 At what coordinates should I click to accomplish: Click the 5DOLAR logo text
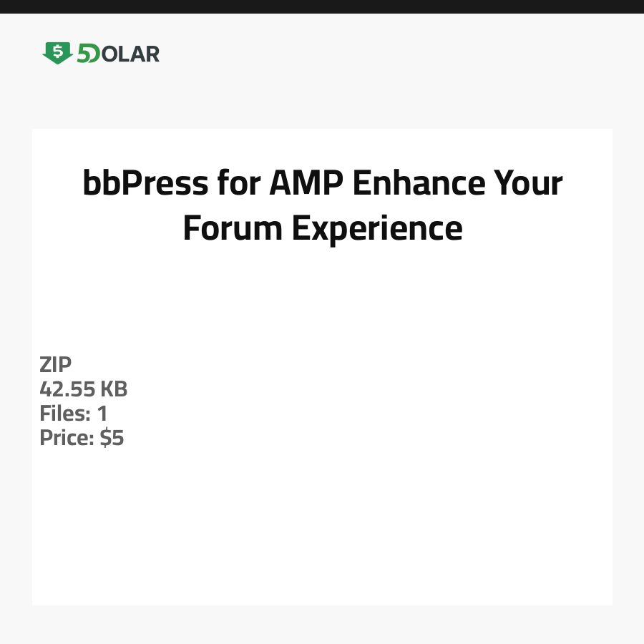118,54
